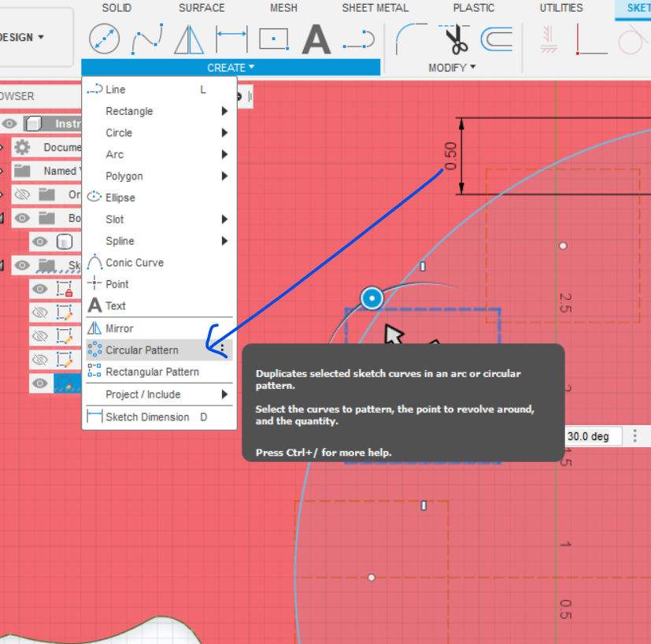Open the MODIFY dropdown
The width and height of the screenshot is (651, 644).
(x=452, y=68)
